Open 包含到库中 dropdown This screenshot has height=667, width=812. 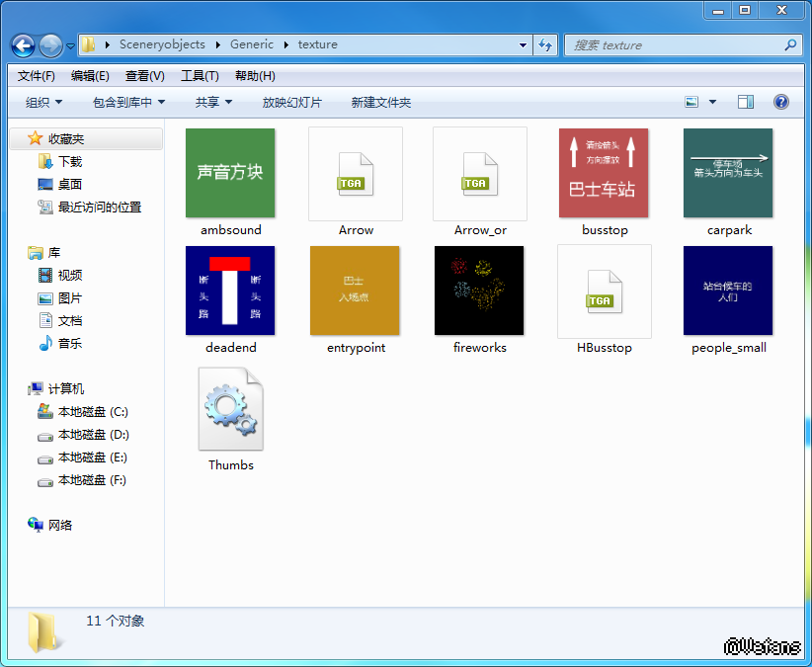128,103
